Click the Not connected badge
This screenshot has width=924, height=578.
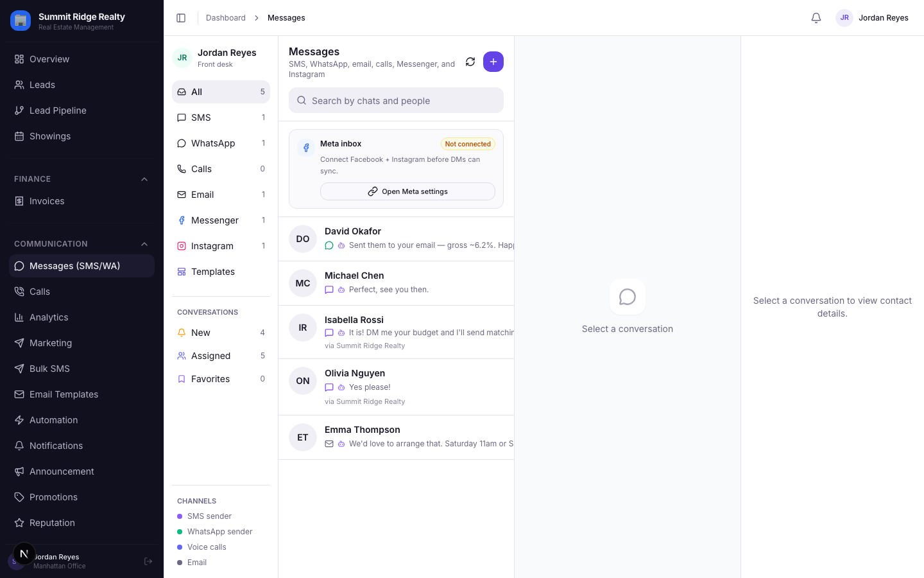pos(468,144)
